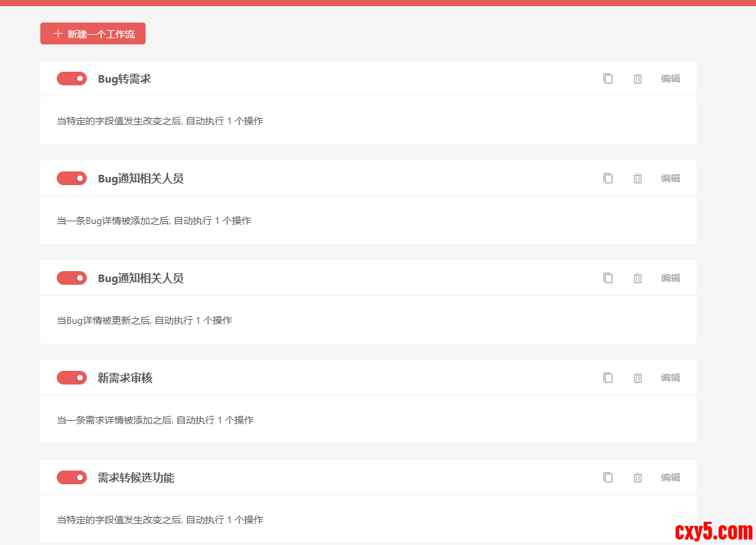This screenshot has width=756, height=545.
Task: Open 编辑 for the Bug详情被更新 workflow
Action: (670, 278)
